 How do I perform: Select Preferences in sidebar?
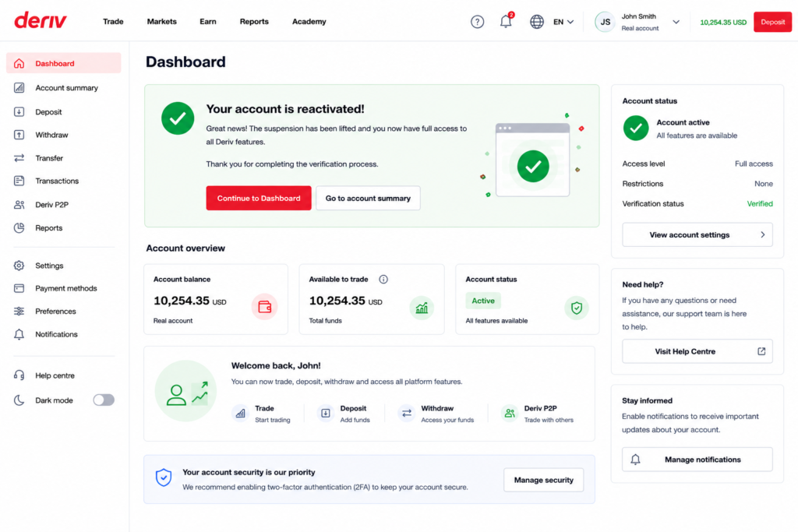(x=64, y=312)
